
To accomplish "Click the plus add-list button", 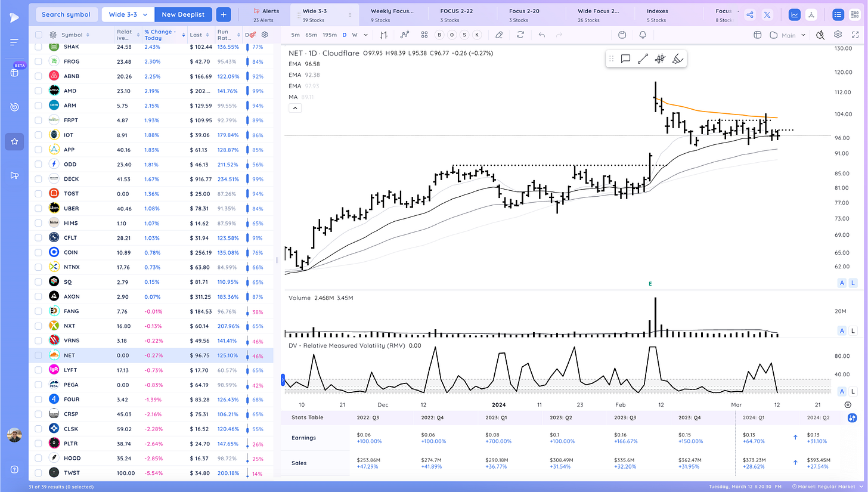I will pos(224,14).
